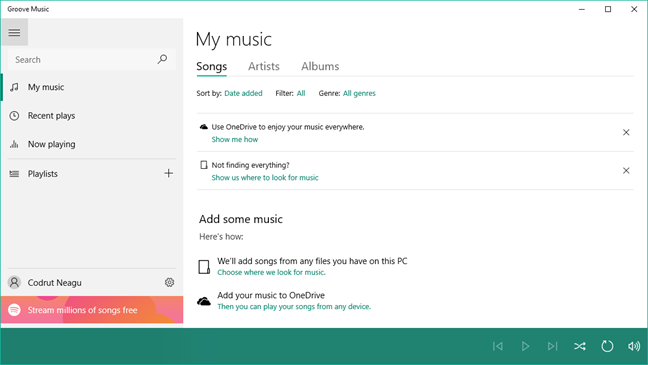Open Now playing in sidebar
This screenshot has width=648, height=365.
[x=92, y=144]
